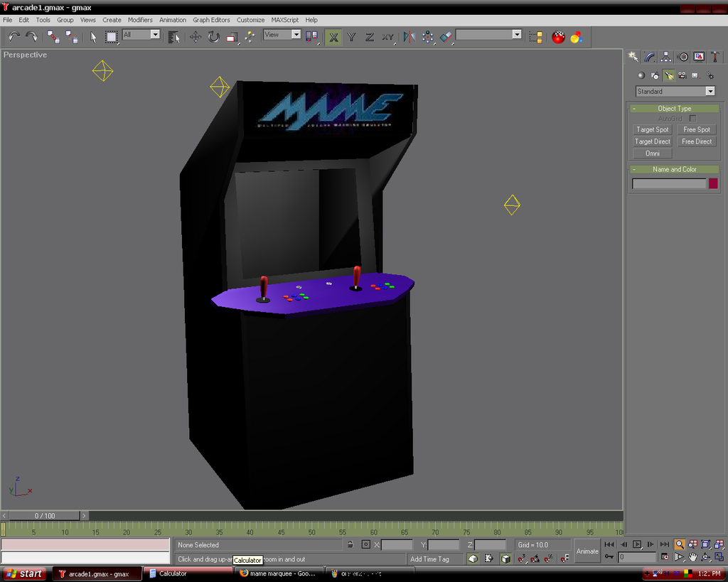Open the Graph Editors menu
The width and height of the screenshot is (728, 582).
click(x=211, y=20)
